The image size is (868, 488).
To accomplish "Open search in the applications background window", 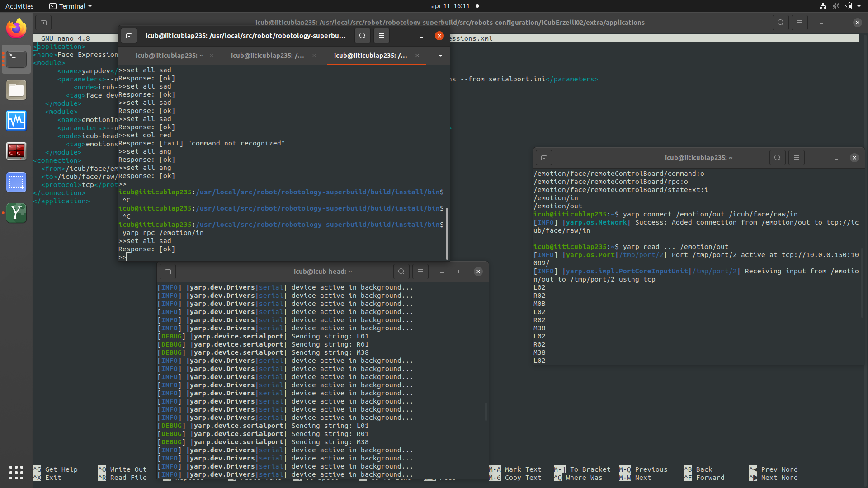I will pyautogui.click(x=781, y=22).
